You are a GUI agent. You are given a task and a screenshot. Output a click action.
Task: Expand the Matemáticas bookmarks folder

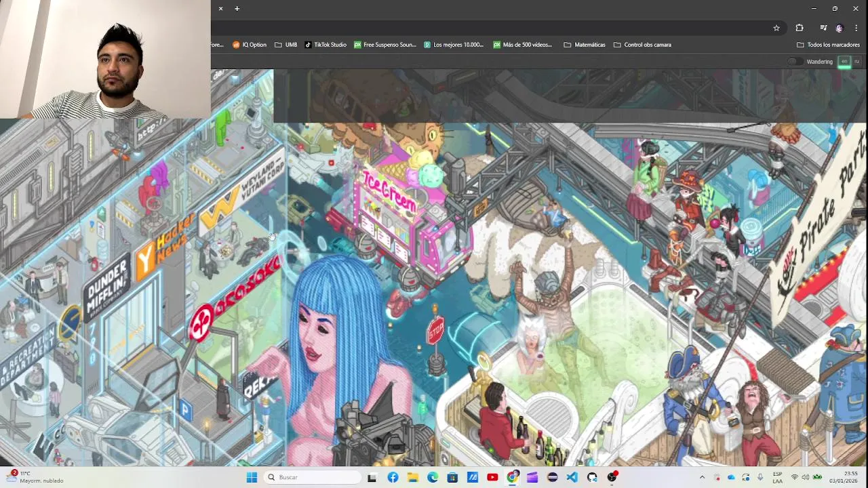click(x=585, y=45)
